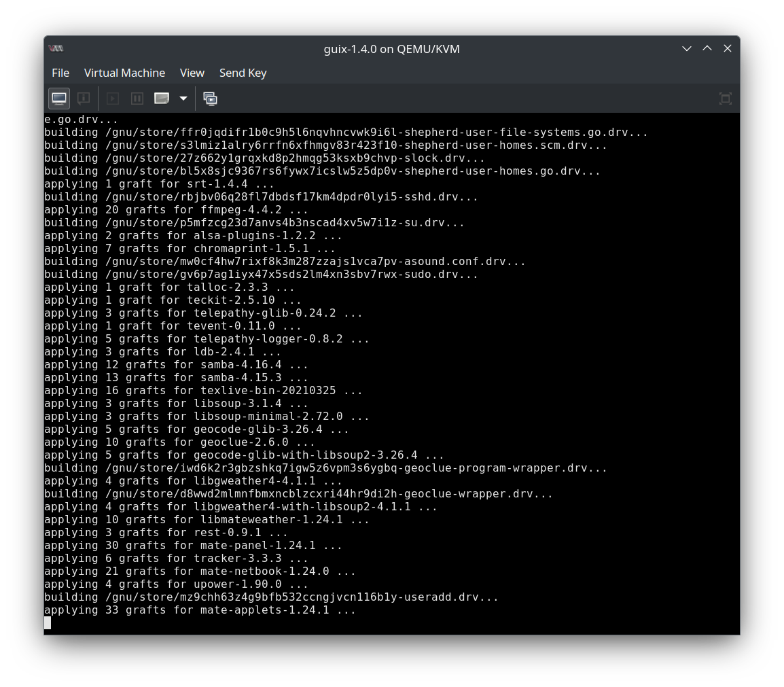Show virtual hardware details
The image size is (784, 687).
pos(84,99)
